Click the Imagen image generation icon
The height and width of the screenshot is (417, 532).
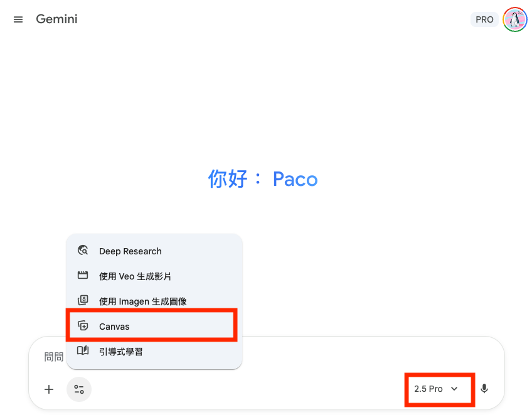[83, 301]
